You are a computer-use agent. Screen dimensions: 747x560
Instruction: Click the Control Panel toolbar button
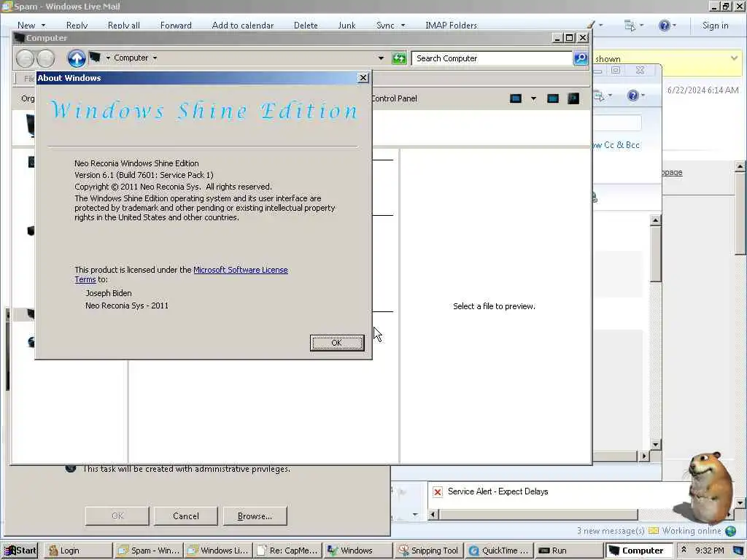(394, 98)
